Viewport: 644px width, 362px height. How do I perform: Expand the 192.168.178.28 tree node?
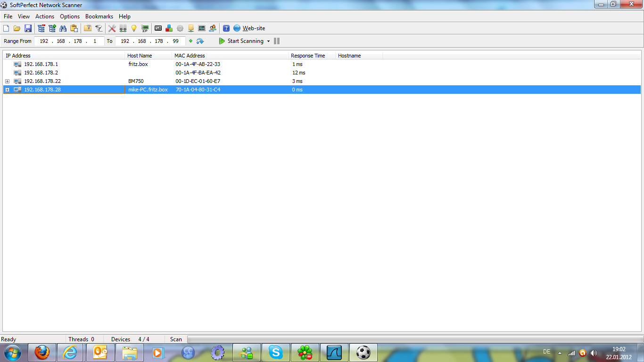pyautogui.click(x=7, y=90)
